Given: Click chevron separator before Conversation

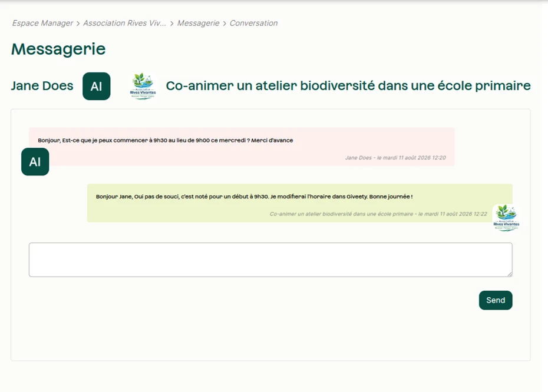Looking at the screenshot, I should coord(225,24).
